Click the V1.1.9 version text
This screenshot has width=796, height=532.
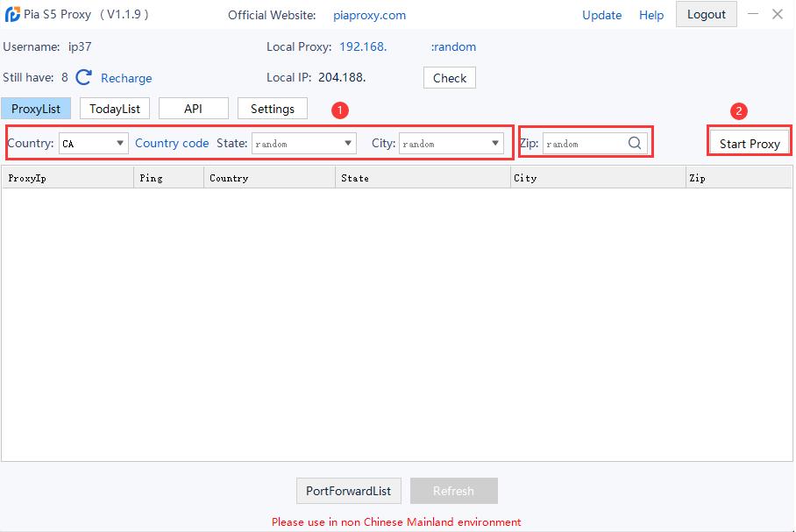[x=124, y=14]
